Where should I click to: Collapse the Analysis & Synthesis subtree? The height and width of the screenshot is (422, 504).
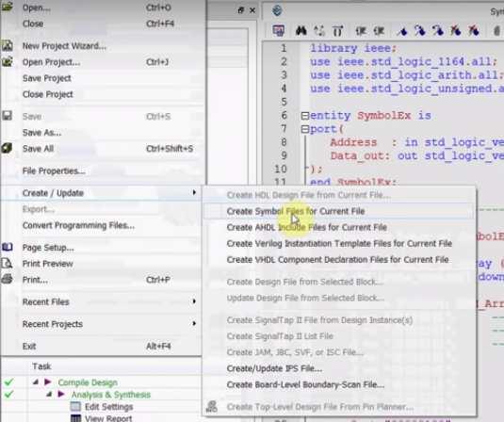tap(49, 394)
